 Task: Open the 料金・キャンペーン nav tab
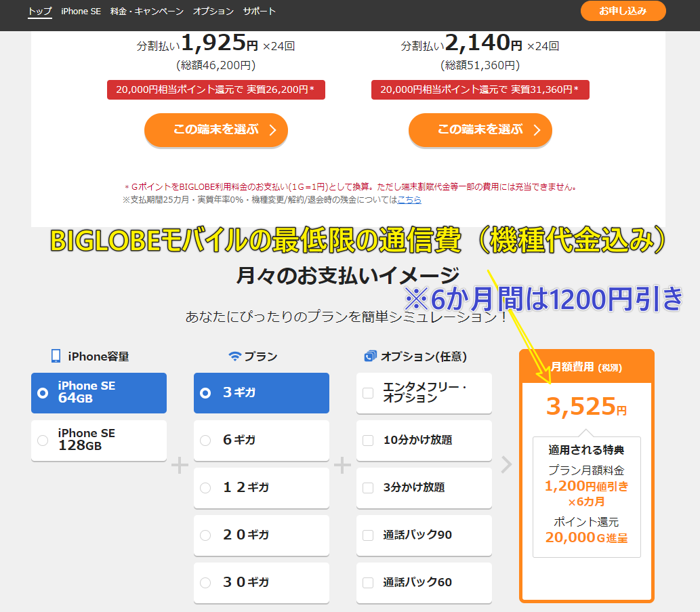click(x=147, y=11)
